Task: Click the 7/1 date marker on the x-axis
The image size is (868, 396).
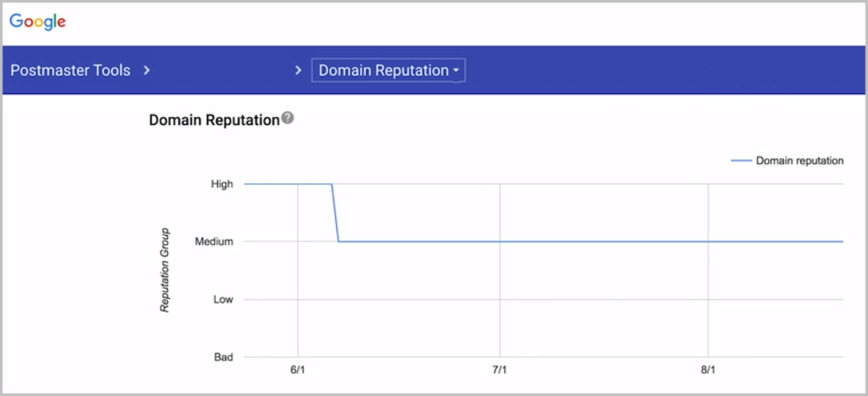Action: coord(500,369)
